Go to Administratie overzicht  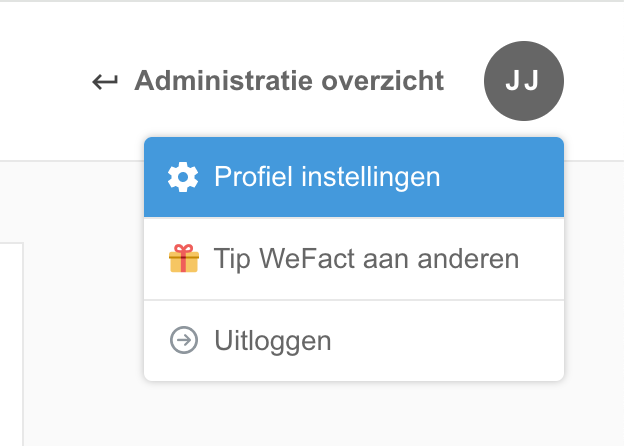pos(288,81)
